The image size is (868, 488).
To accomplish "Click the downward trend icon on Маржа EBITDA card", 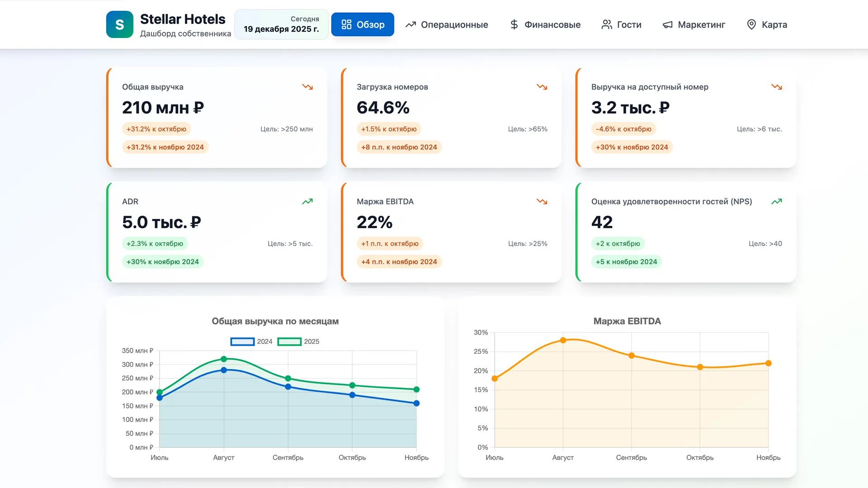I will (x=542, y=202).
